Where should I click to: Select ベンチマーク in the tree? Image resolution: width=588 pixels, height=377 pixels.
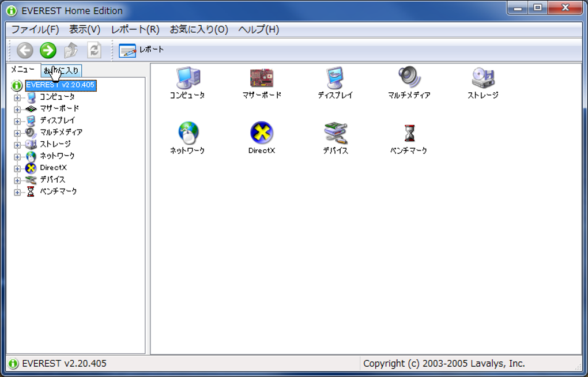coord(58,191)
